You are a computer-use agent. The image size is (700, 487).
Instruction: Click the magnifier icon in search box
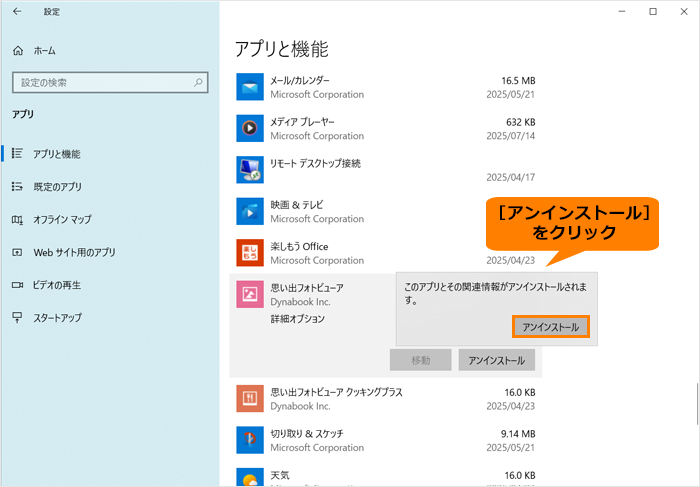coord(198,83)
